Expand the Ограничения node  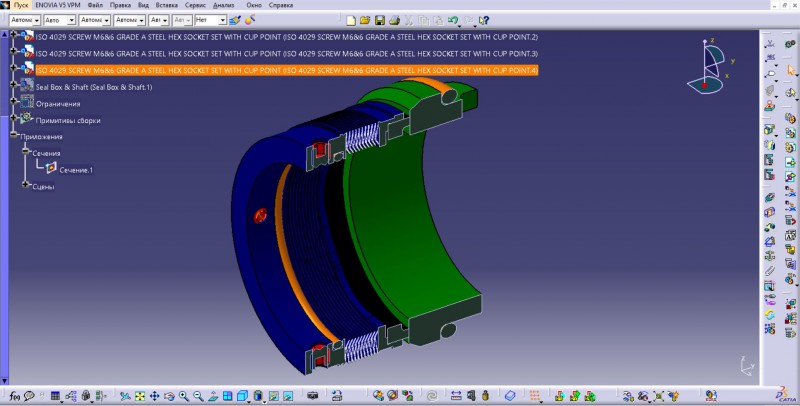click(14, 102)
